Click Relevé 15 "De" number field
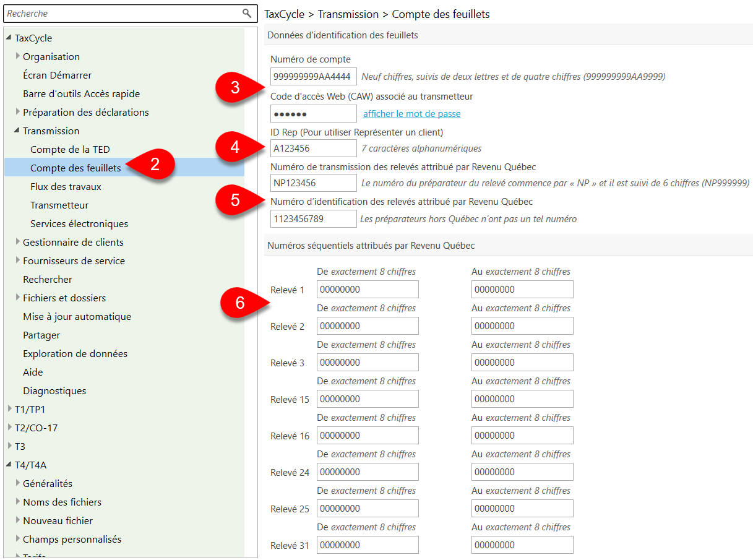This screenshot has width=753, height=560. tap(368, 398)
